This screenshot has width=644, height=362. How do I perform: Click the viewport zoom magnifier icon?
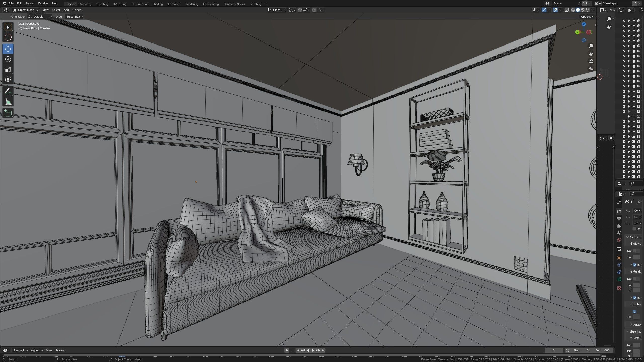coord(591,46)
